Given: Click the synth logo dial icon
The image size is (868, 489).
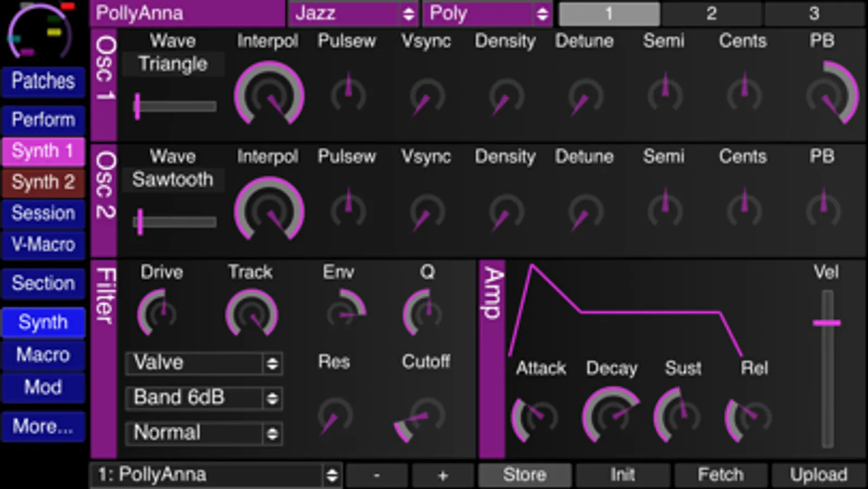Looking at the screenshot, I should coord(41,30).
